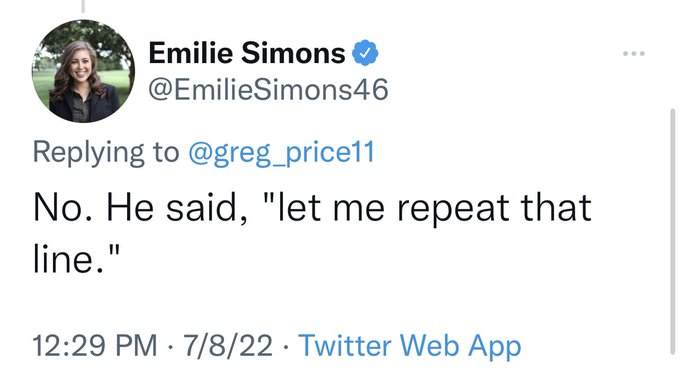This screenshot has width=680, height=378.
Task: Click the tweet's first line starting "No. He said"
Action: pyautogui.click(x=312, y=208)
